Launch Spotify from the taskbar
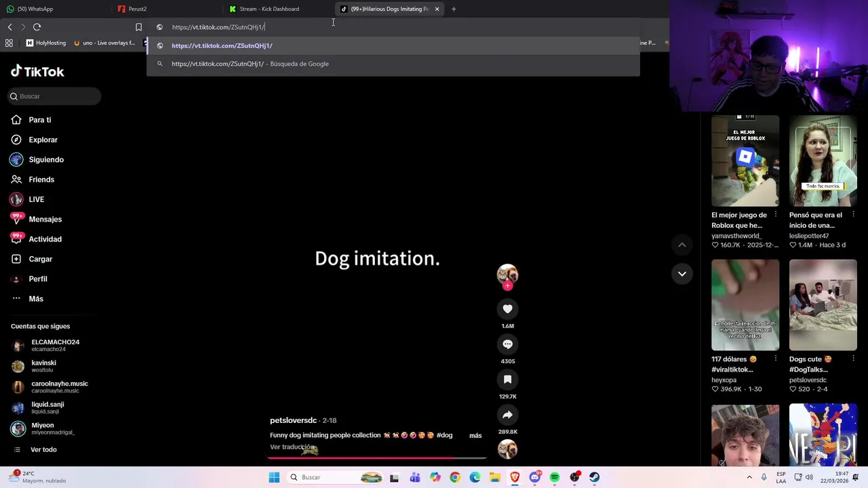This screenshot has width=868, height=488. pyautogui.click(x=555, y=477)
